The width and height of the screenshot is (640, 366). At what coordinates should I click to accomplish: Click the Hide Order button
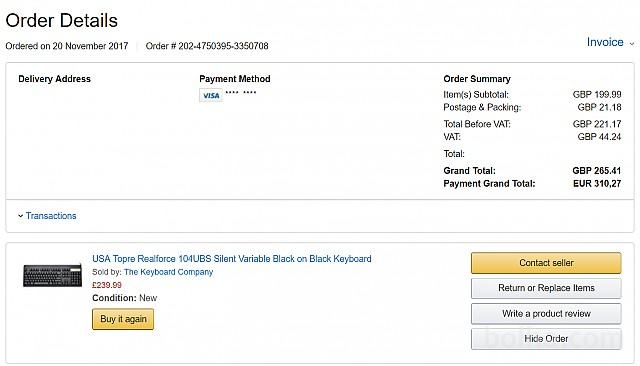(546, 339)
